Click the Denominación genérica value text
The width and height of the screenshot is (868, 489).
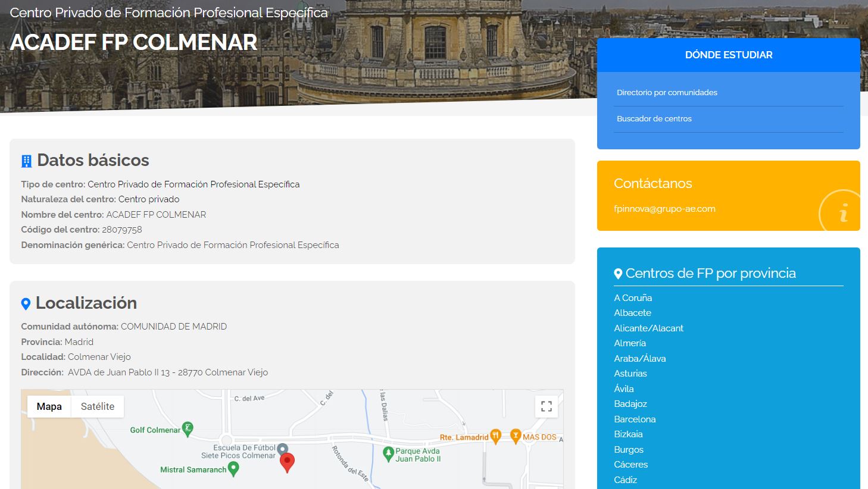coord(233,245)
